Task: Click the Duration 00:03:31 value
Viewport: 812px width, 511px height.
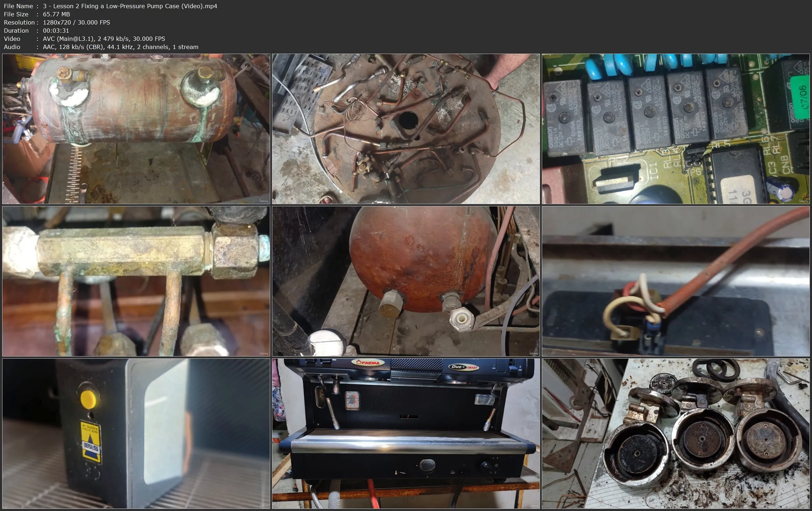Action: 56,31
